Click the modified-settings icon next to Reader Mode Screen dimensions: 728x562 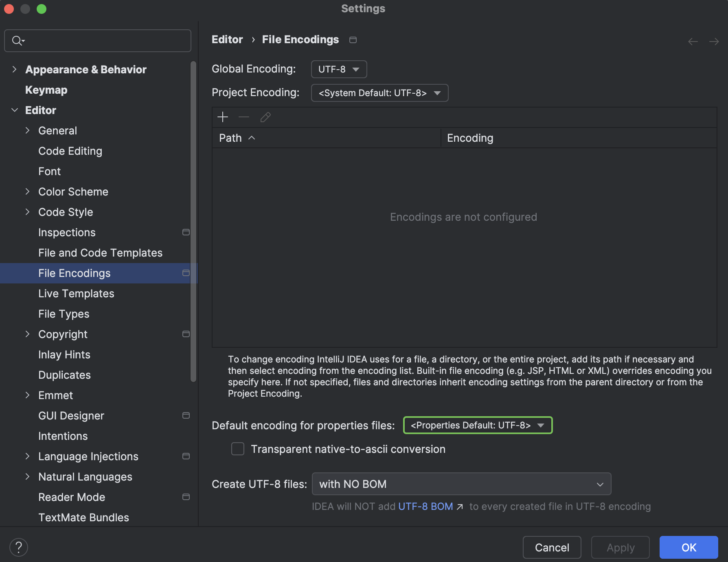click(186, 497)
